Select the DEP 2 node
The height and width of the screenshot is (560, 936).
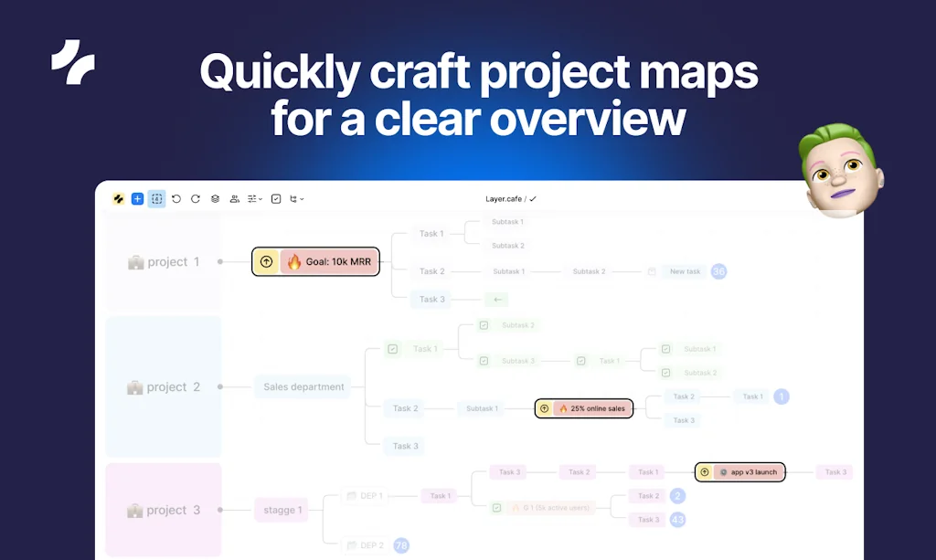click(x=364, y=545)
